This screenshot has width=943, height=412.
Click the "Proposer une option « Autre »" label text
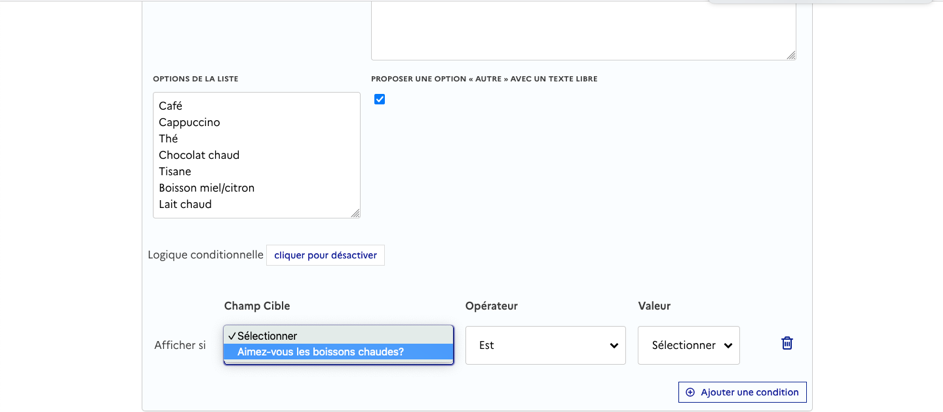[484, 79]
